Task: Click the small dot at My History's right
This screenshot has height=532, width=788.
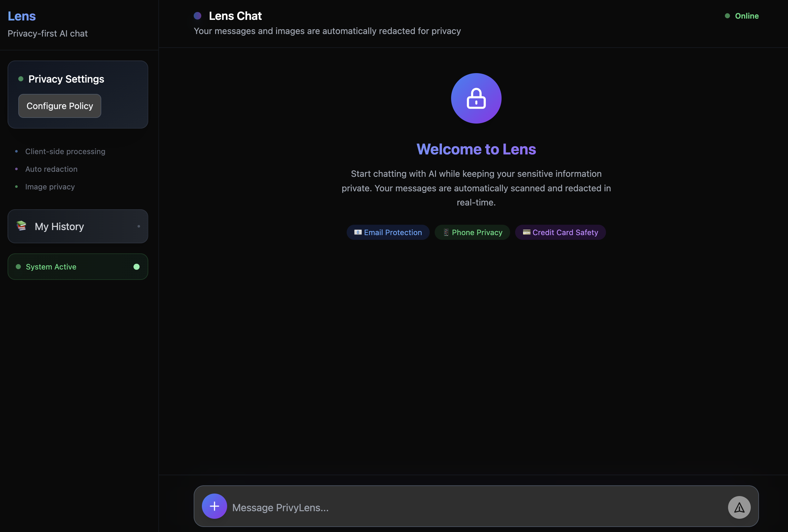Action: coord(139,226)
